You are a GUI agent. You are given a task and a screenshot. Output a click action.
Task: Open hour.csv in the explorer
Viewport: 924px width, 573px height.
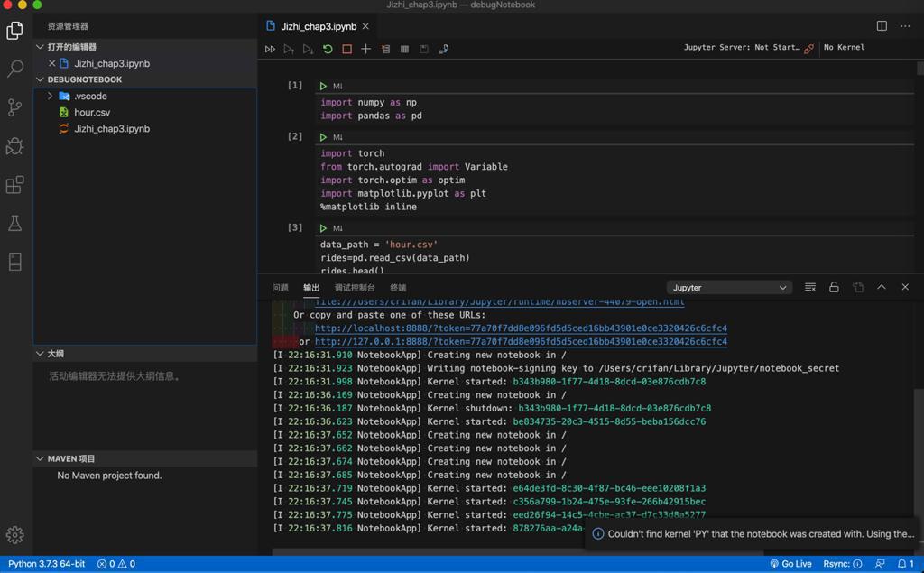[92, 112]
